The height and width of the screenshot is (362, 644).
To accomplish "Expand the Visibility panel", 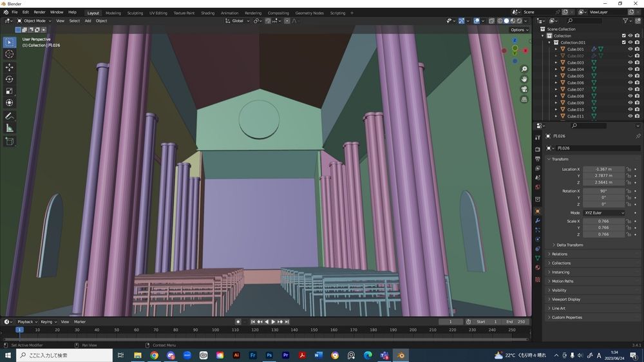I will click(558, 290).
